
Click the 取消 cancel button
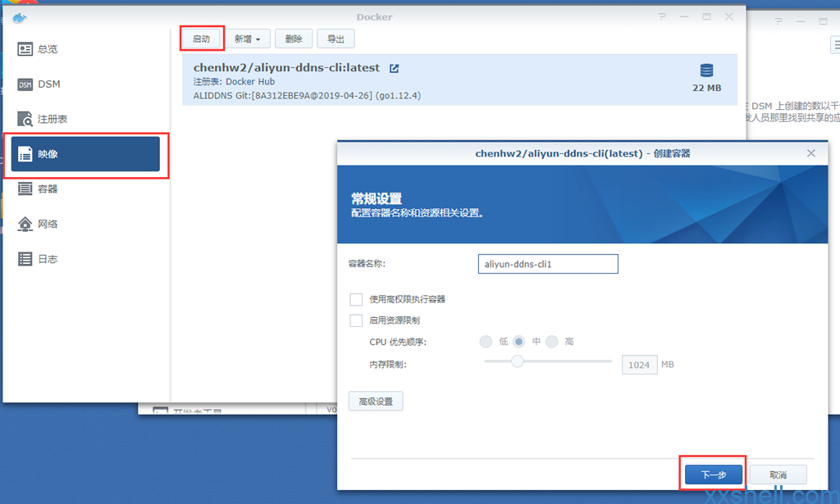[x=778, y=474]
